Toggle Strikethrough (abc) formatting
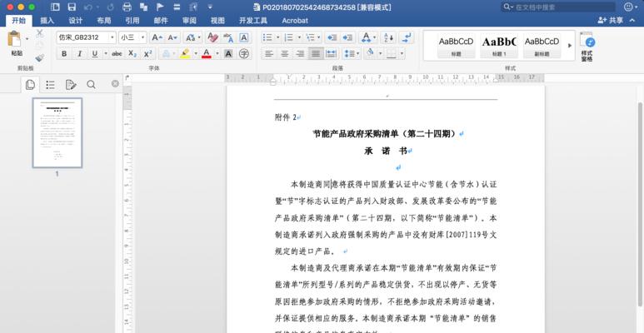 click(x=117, y=54)
